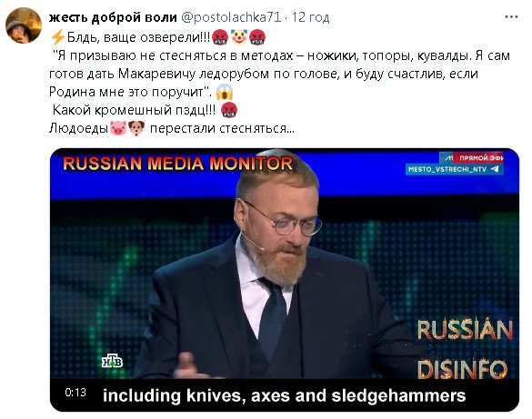
Task: Click the pig emoji next to Людоеды
Action: point(118,128)
